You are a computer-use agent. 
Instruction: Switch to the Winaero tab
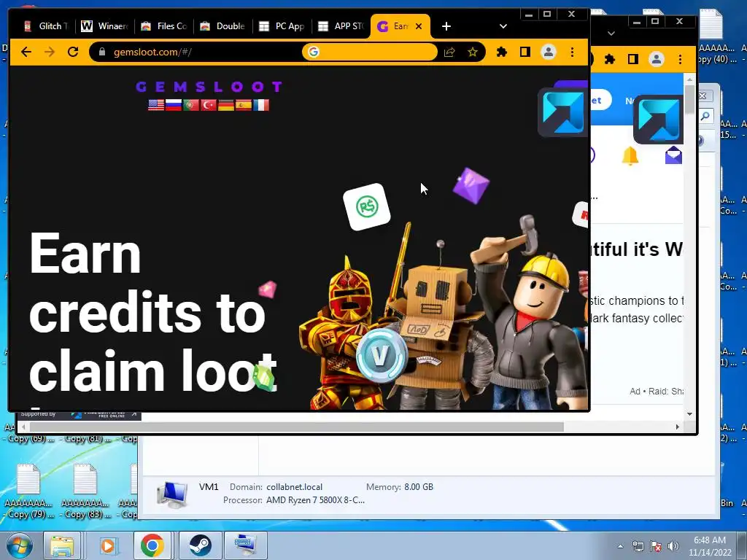coord(105,26)
